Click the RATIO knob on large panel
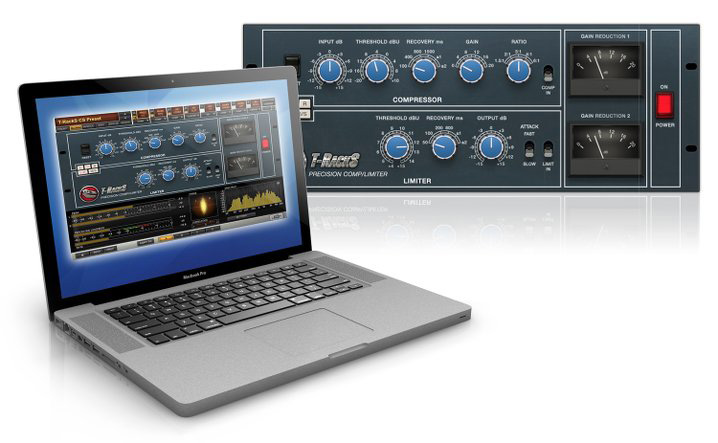The height and width of the screenshot is (443, 718). click(x=519, y=71)
